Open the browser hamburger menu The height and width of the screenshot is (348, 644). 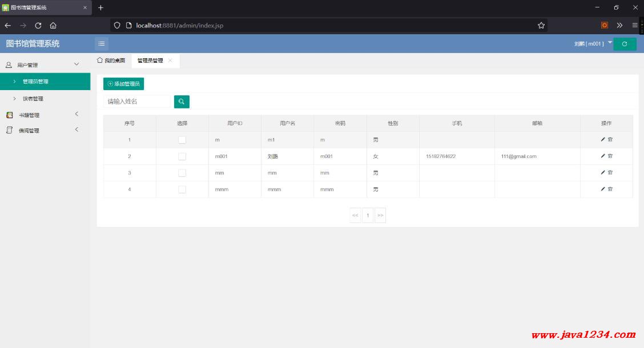[634, 26]
